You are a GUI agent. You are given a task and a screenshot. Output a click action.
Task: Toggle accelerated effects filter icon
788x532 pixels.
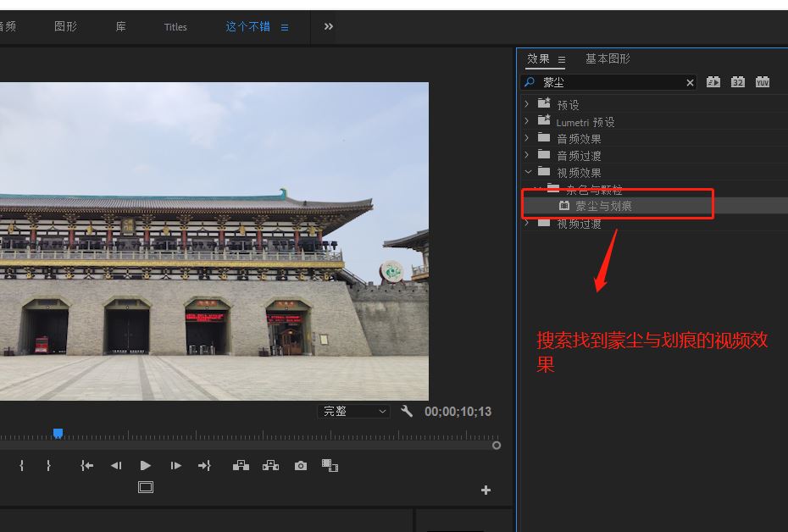tap(713, 82)
